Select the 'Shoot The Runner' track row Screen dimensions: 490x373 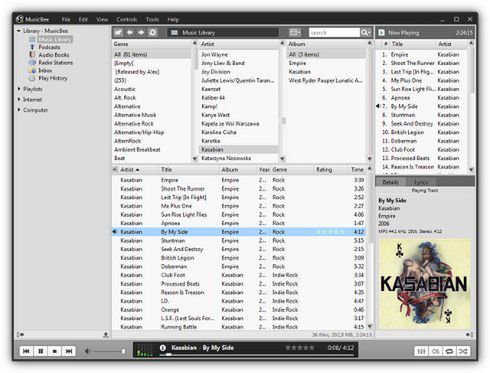(x=239, y=189)
